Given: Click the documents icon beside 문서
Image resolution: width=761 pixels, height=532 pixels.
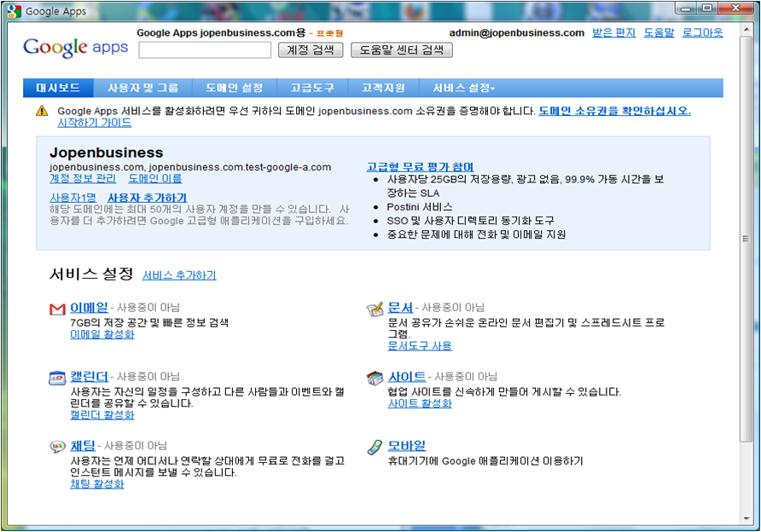Looking at the screenshot, I should pos(375,309).
